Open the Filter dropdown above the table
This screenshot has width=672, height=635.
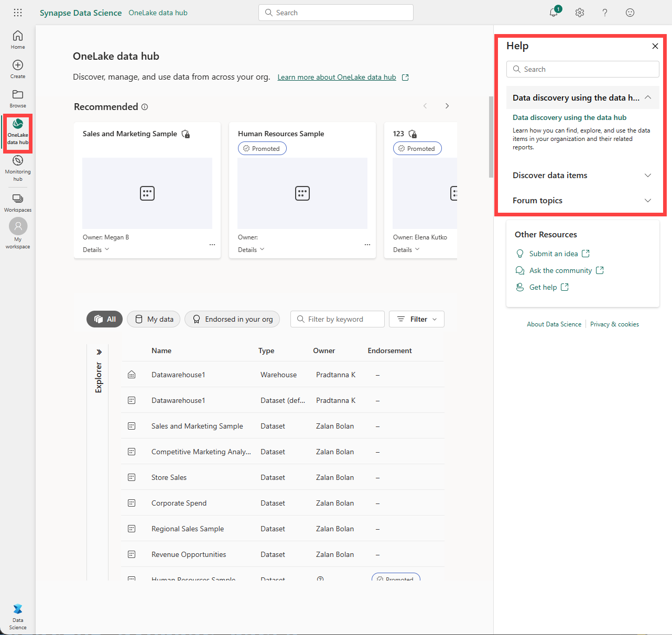[416, 319]
